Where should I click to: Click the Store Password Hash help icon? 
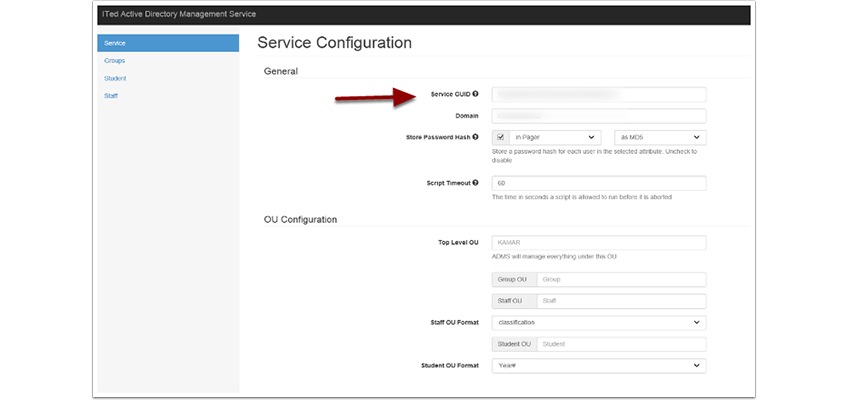point(475,138)
